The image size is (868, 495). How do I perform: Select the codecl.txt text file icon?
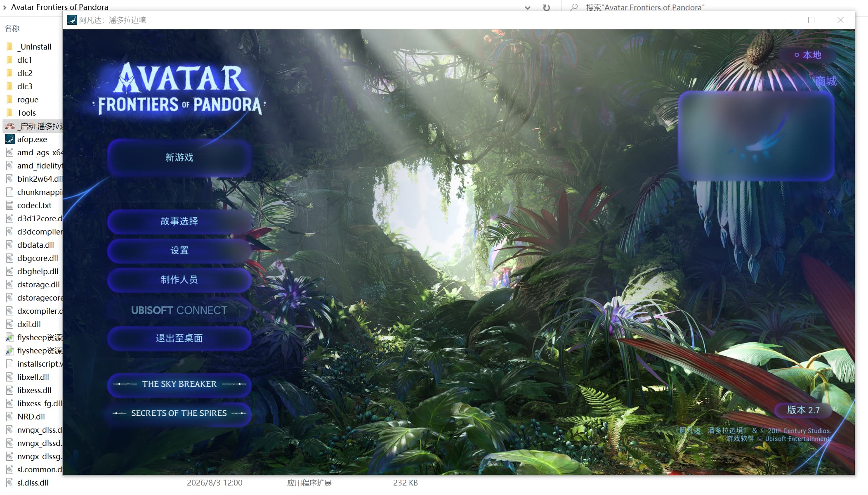point(10,205)
